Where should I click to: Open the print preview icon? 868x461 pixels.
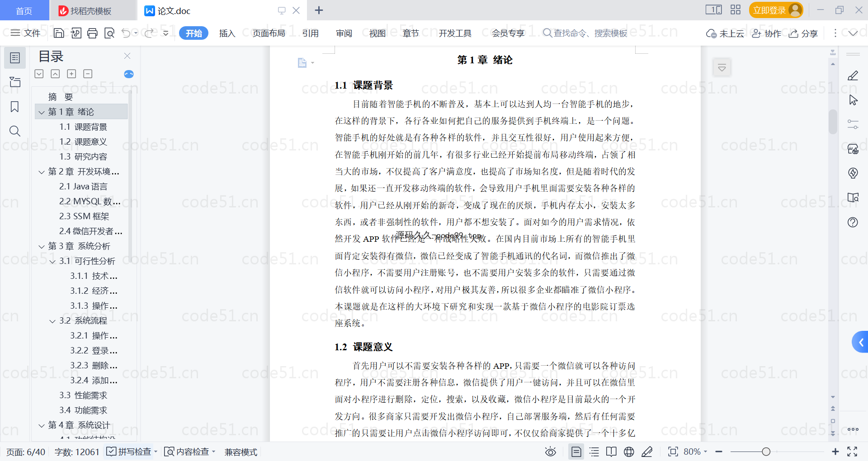(109, 33)
